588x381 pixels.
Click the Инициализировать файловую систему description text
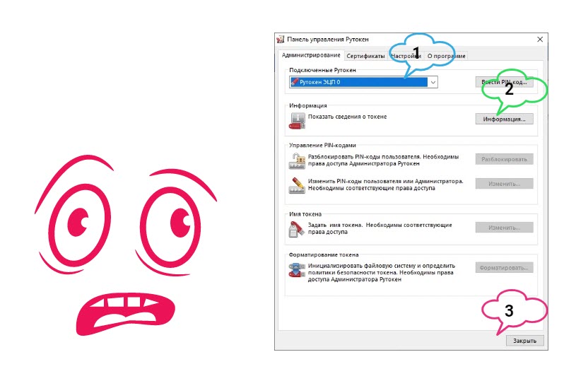point(382,272)
